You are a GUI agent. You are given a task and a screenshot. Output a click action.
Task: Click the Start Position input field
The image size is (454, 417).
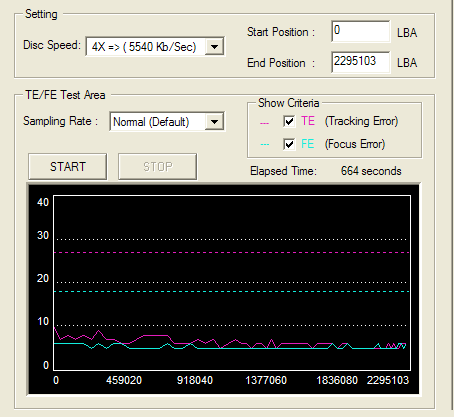click(x=361, y=31)
